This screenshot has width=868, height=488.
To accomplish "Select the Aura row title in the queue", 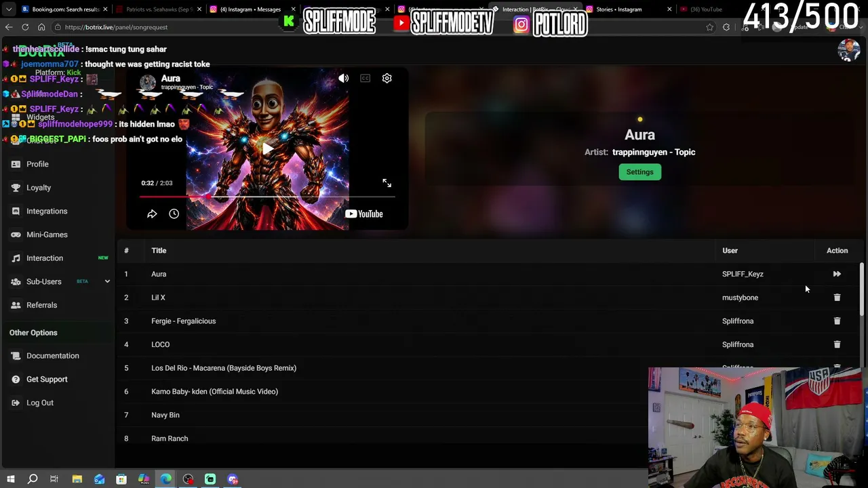I will click(159, 274).
